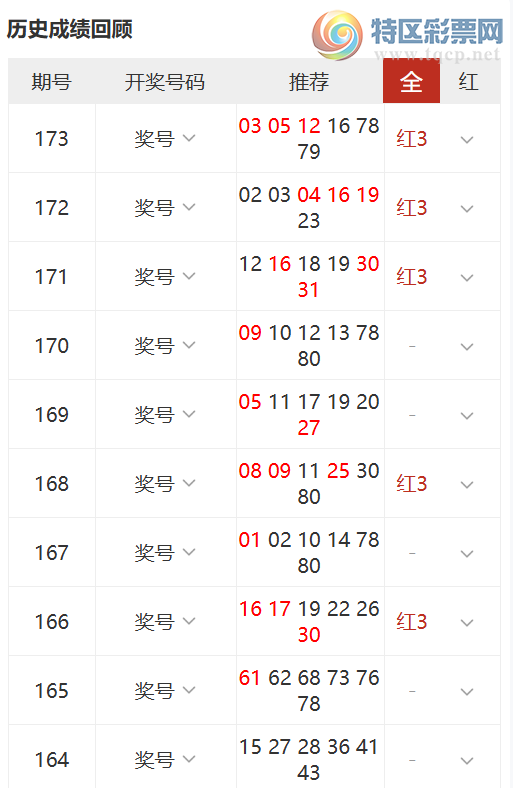
Task: Expand 奖号 dropdown for period 171
Action: pos(165,276)
